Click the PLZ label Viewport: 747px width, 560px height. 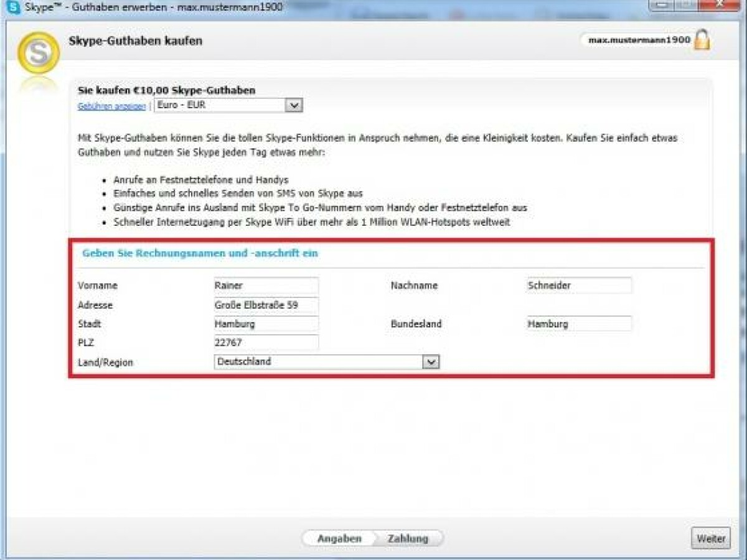85,343
